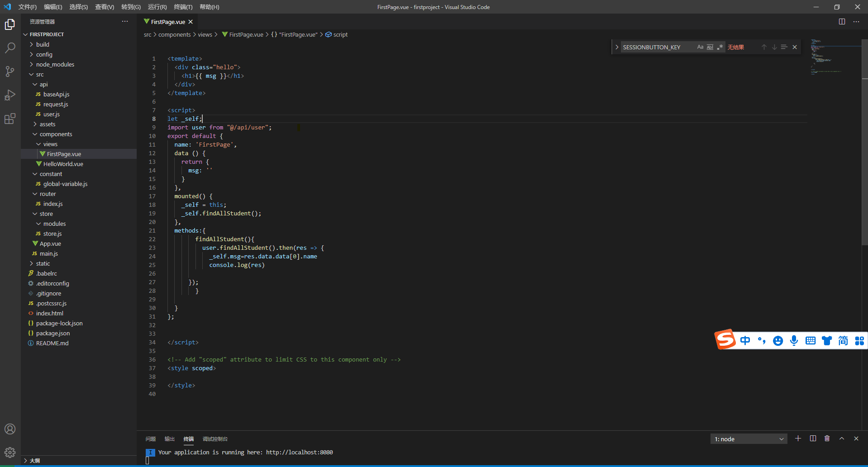This screenshot has width=868, height=467.
Task: Toggle Sogou simplified/traditional 简 button
Action: point(843,341)
